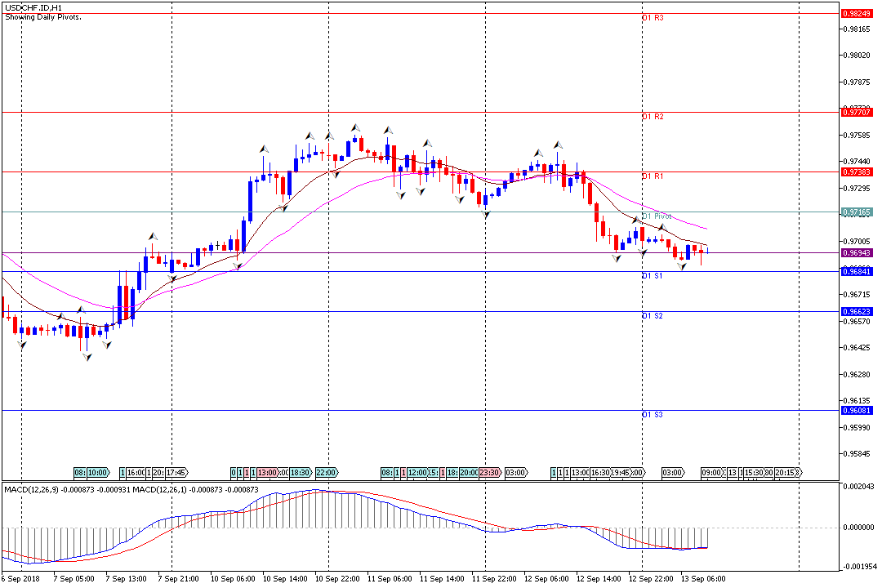Image resolution: width=882 pixels, height=588 pixels.
Task: Click the USDCHF.ID,H1 chart title
Action: (x=33, y=8)
